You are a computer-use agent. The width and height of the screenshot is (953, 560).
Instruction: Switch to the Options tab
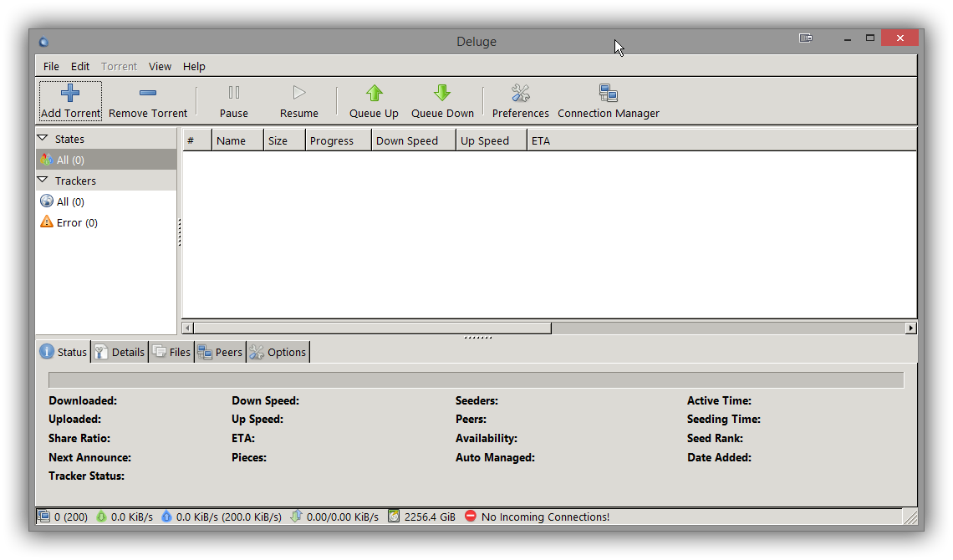(x=278, y=352)
